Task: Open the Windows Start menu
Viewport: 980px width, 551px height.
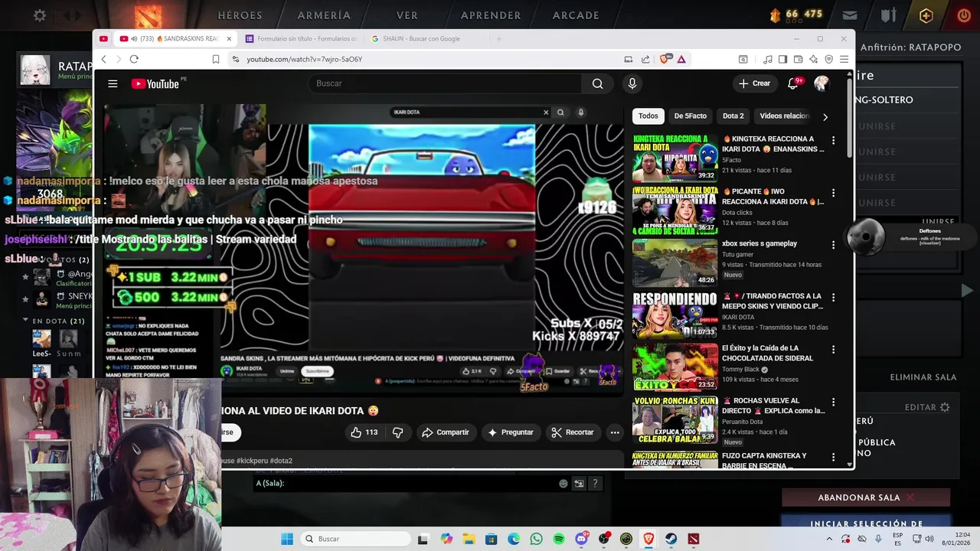Action: (287, 539)
